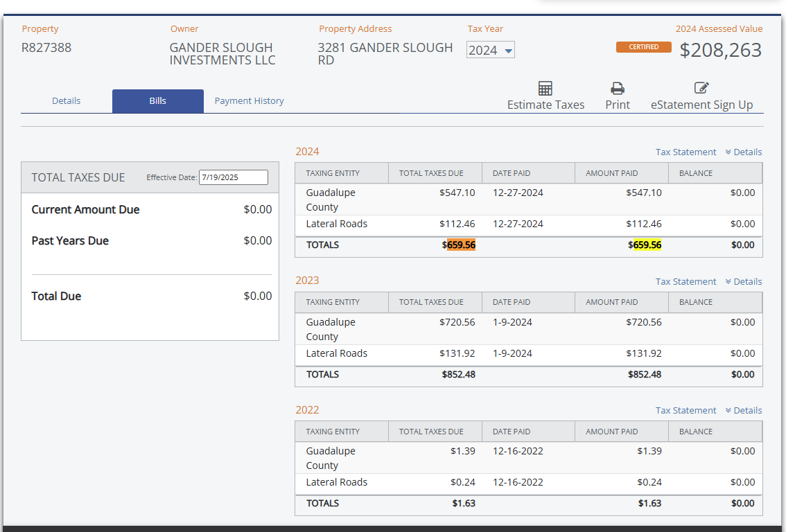Image resolution: width=786 pixels, height=532 pixels.
Task: Open the Tax Year 2024 dropdown
Action: (x=490, y=50)
